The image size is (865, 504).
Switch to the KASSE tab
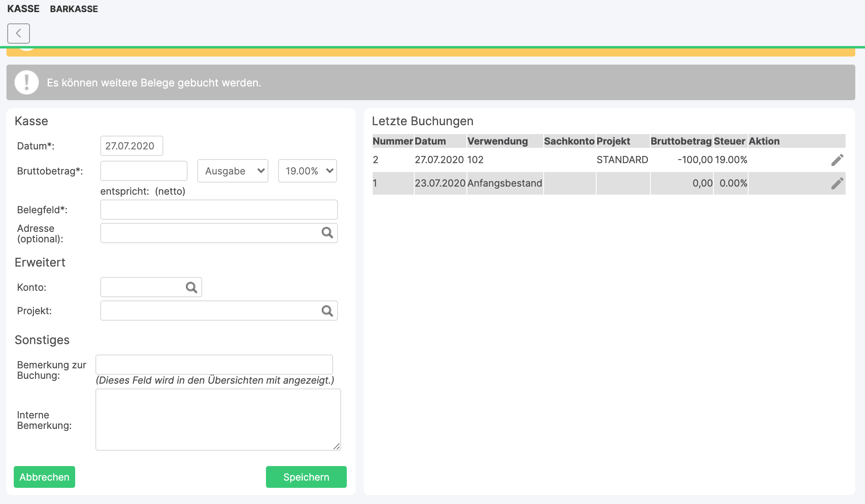[x=23, y=9]
